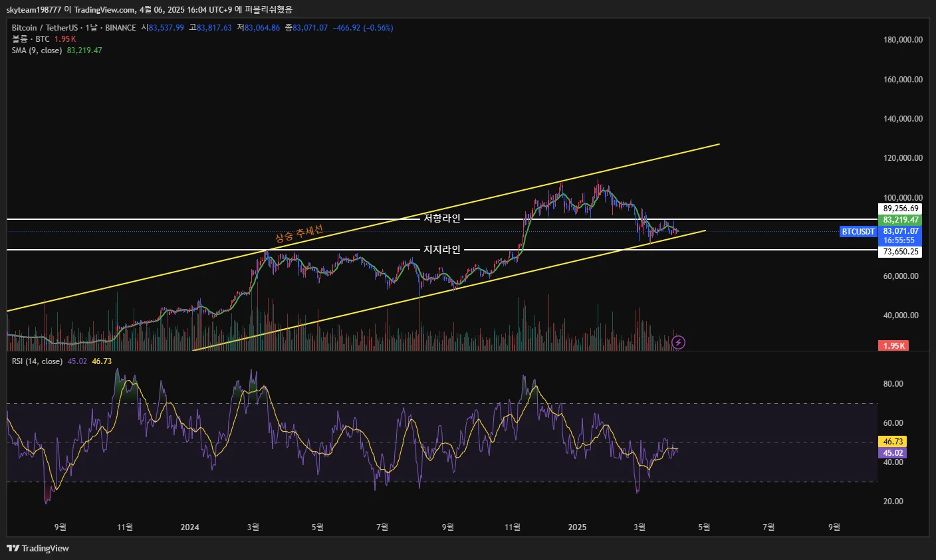The width and height of the screenshot is (936, 560).
Task: Select the 볼륨 · BTC volume legend
Action: click(x=31, y=39)
